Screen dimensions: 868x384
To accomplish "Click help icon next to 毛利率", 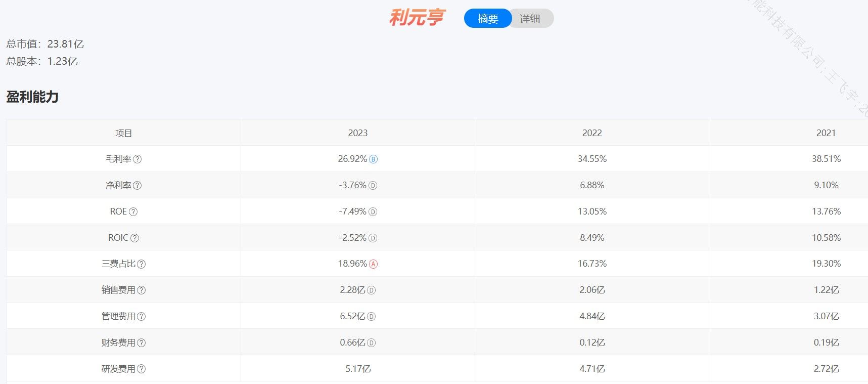I will [x=137, y=159].
